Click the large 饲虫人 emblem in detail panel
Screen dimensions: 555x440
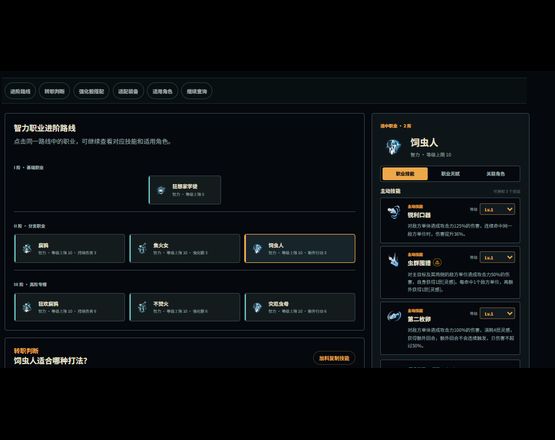tap(393, 147)
